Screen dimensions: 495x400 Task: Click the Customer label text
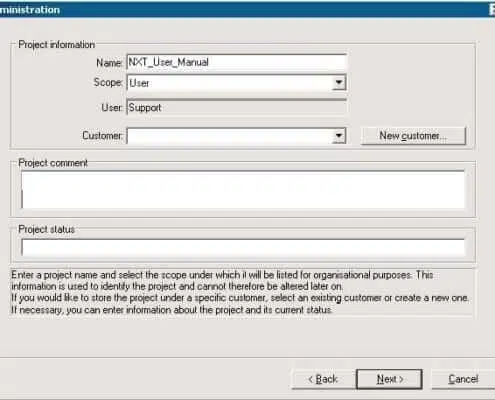point(103,136)
